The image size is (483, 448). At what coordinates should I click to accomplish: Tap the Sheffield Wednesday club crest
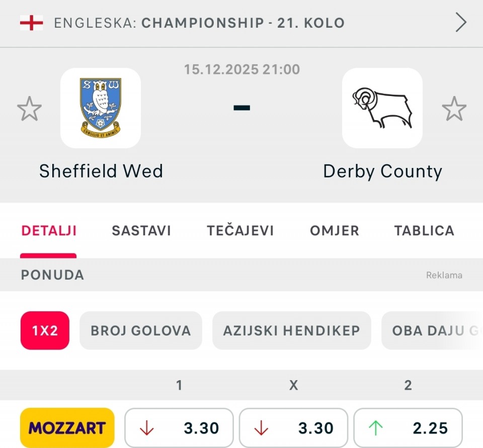(101, 108)
